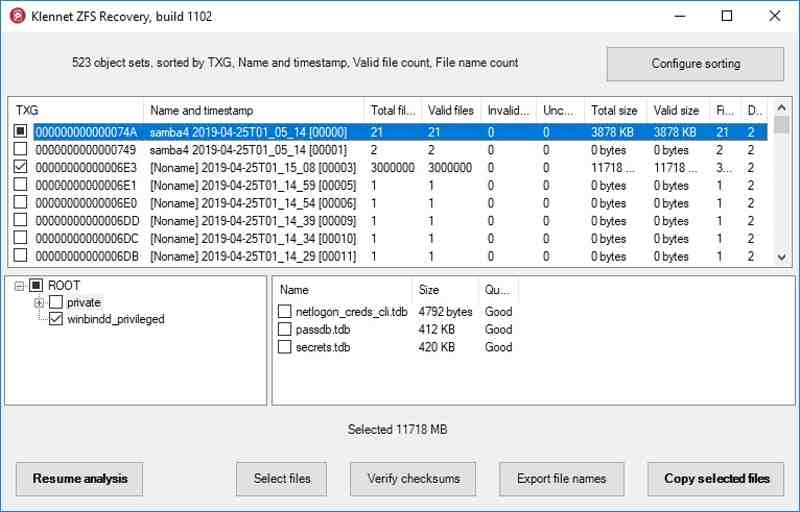Click Export file names button

(x=561, y=479)
